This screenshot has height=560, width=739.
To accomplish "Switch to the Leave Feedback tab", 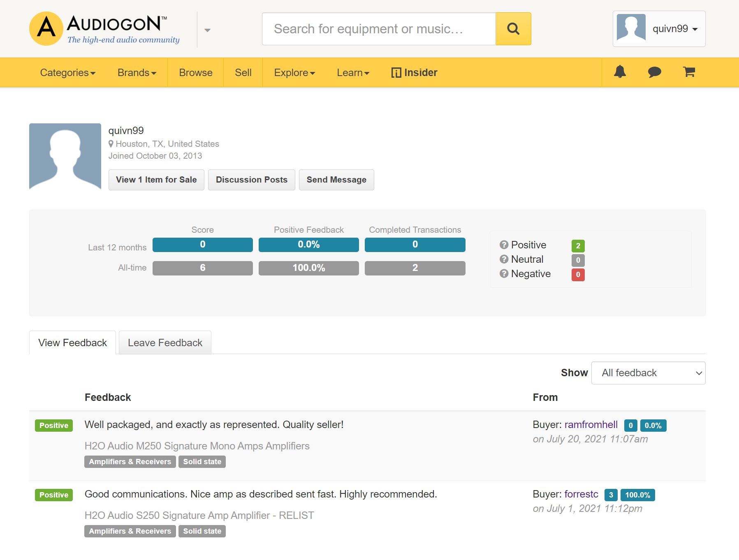I will (165, 342).
